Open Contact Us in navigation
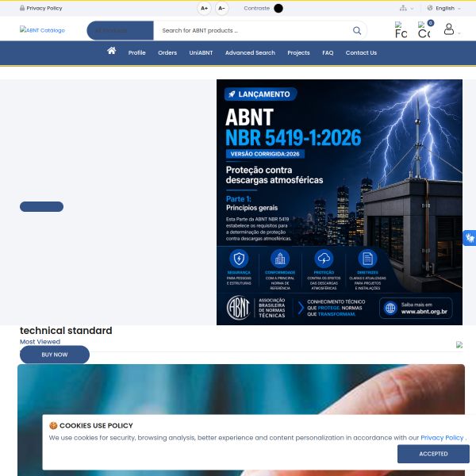Image resolution: width=476 pixels, height=476 pixels. click(x=361, y=53)
